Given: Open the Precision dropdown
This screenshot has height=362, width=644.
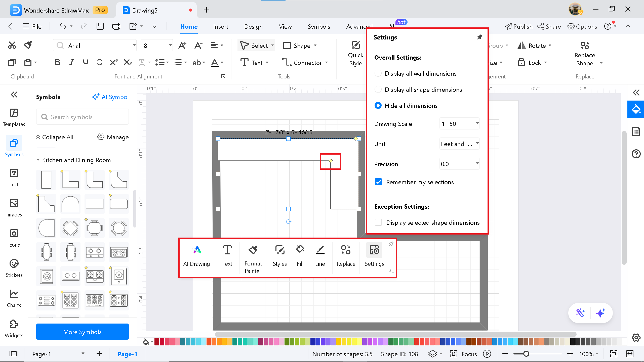Looking at the screenshot, I should coord(459,164).
